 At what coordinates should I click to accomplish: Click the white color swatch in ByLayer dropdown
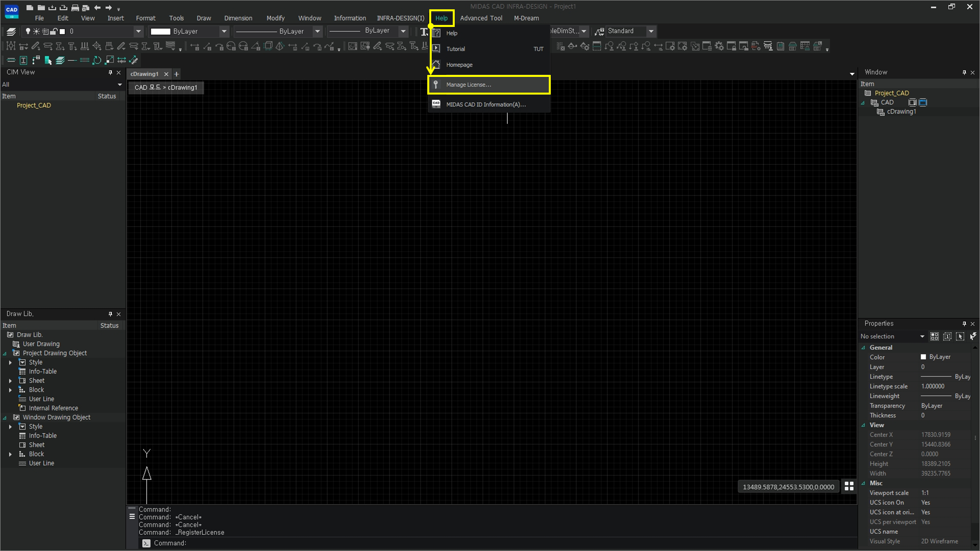coord(160,31)
